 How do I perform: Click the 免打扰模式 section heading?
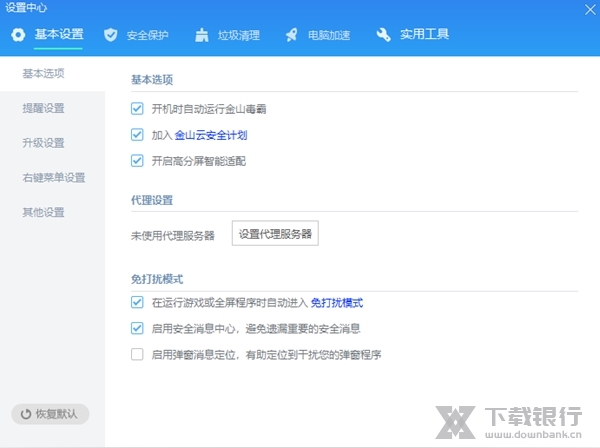[157, 279]
